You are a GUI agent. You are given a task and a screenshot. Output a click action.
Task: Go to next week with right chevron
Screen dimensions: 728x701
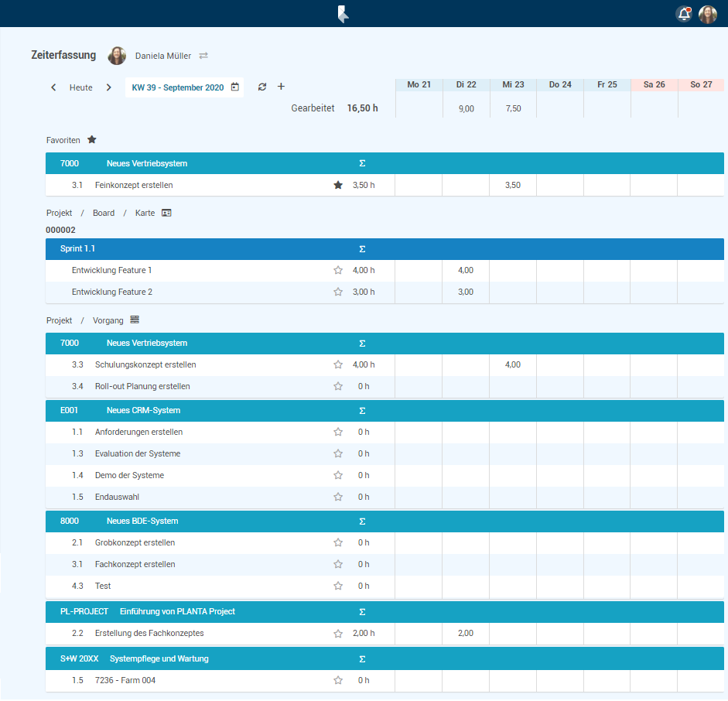108,87
